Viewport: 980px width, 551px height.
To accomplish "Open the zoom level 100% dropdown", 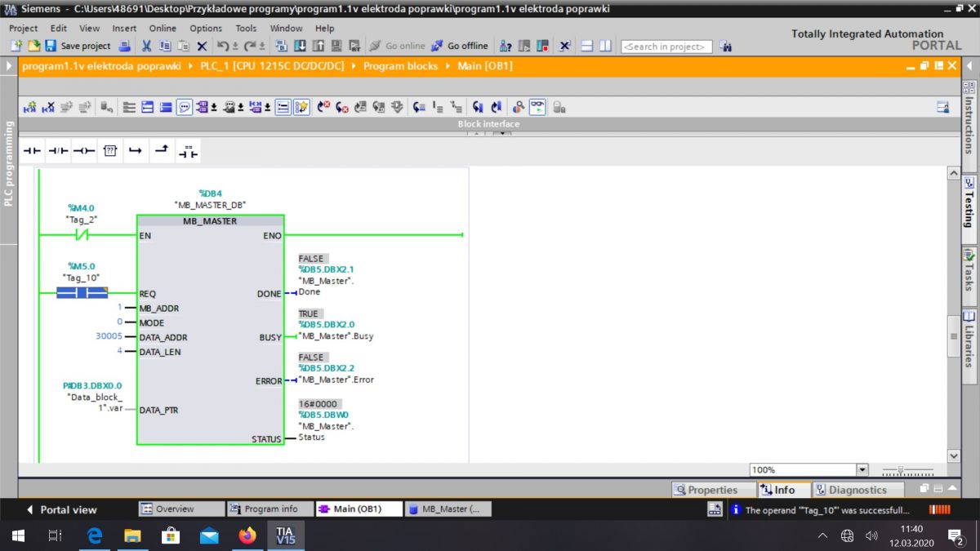I will point(862,469).
